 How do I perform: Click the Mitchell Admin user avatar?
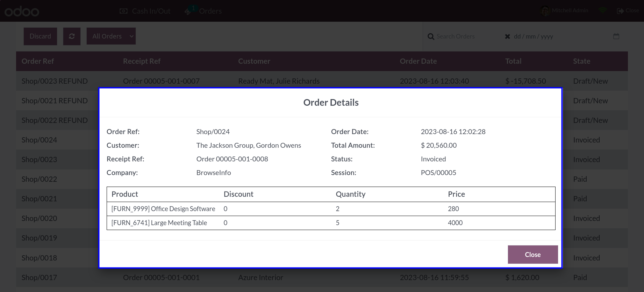point(545,11)
